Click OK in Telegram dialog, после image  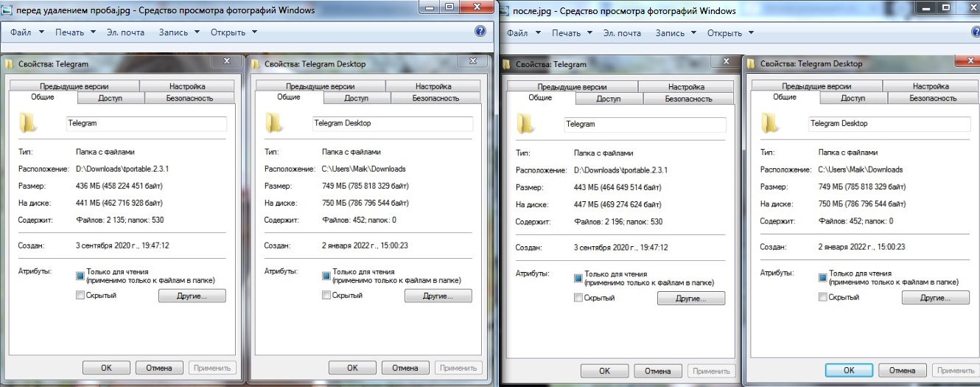pyautogui.click(x=604, y=371)
